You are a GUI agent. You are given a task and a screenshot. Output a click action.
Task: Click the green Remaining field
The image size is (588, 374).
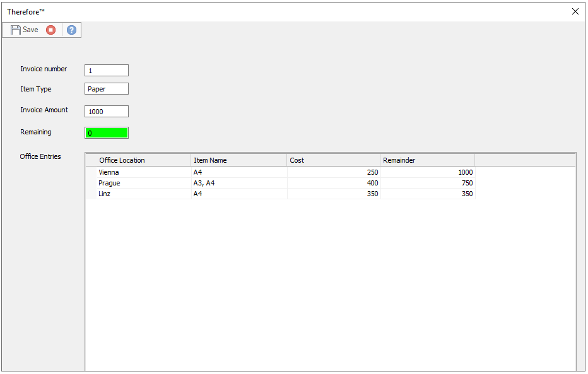coord(106,133)
